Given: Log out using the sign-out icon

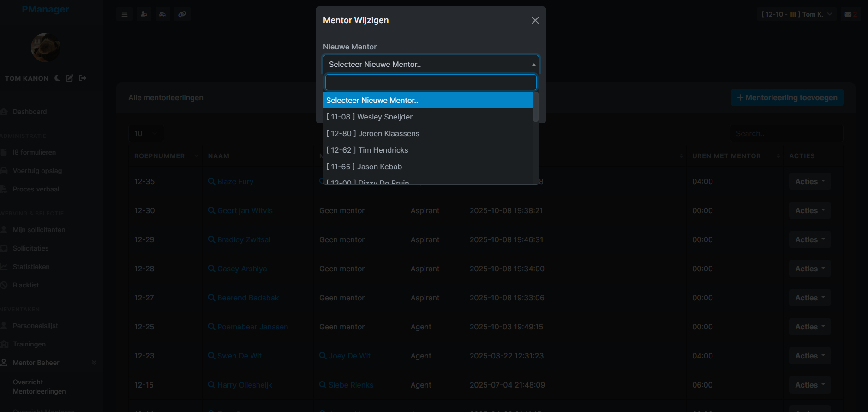Looking at the screenshot, I should click(x=83, y=78).
